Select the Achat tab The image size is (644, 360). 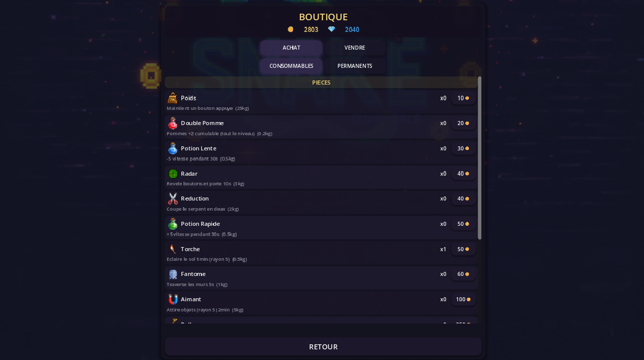pos(291,48)
